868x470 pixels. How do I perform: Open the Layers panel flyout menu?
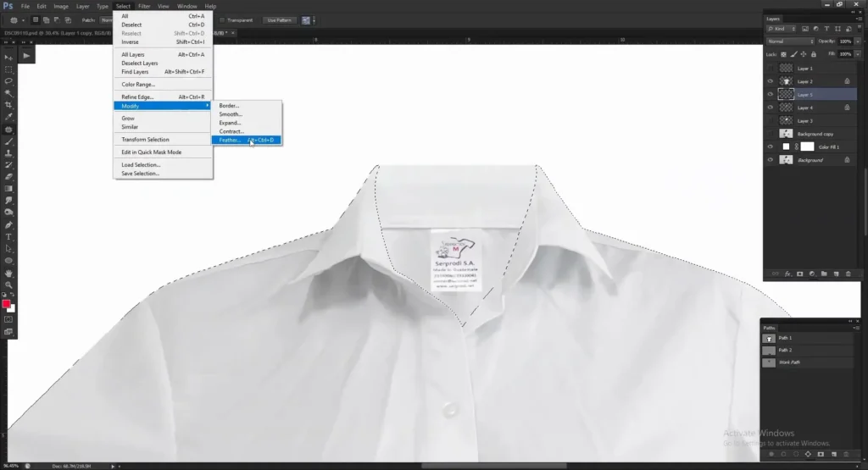[859, 19]
